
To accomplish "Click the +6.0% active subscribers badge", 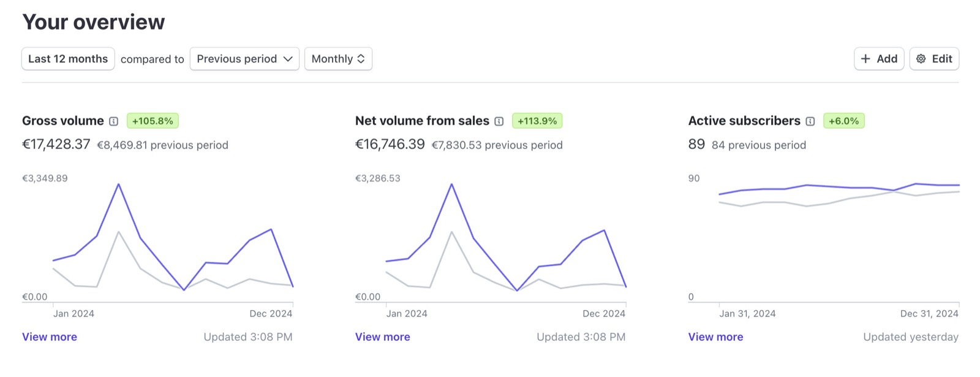I will coord(843,121).
